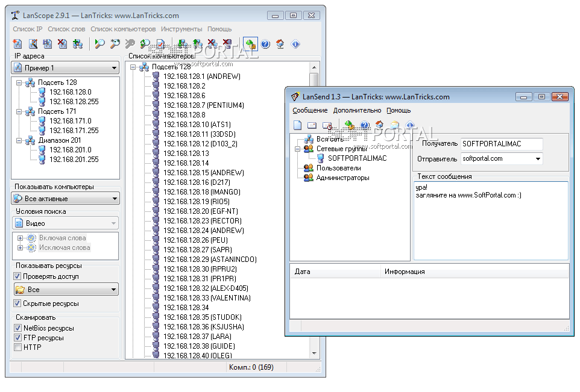Open the Список слов menu
This screenshot has height=392, width=580.
pos(66,29)
